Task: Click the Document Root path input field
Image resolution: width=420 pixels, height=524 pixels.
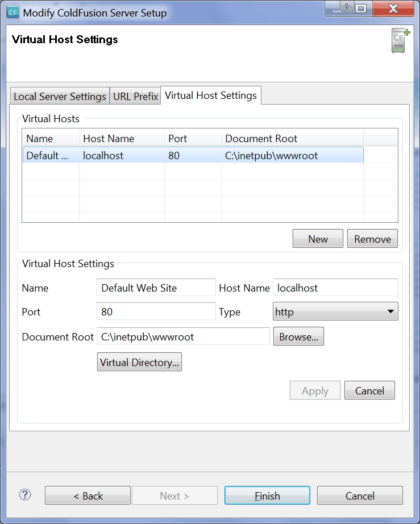Action: coord(183,336)
